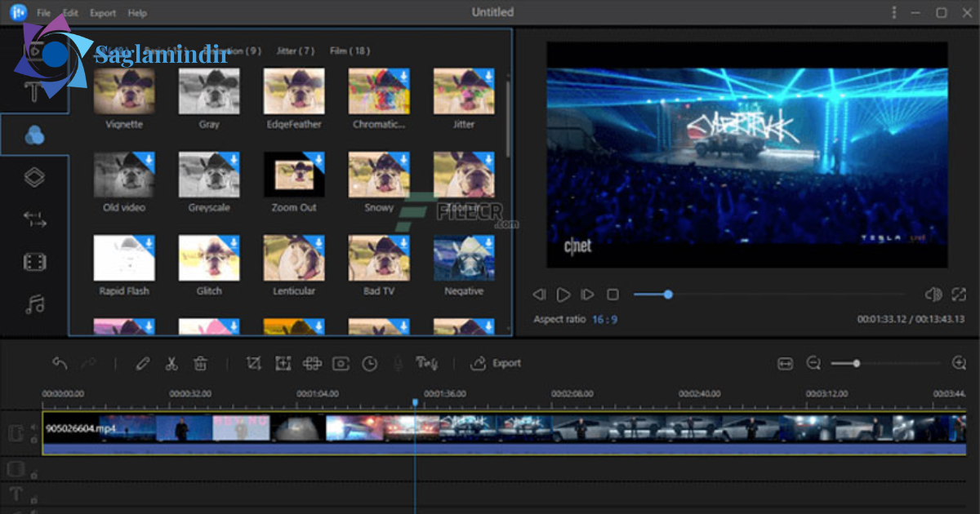Viewport: 980px width, 514px height.
Task: Select the Gray filter thumbnail
Action: tap(209, 91)
